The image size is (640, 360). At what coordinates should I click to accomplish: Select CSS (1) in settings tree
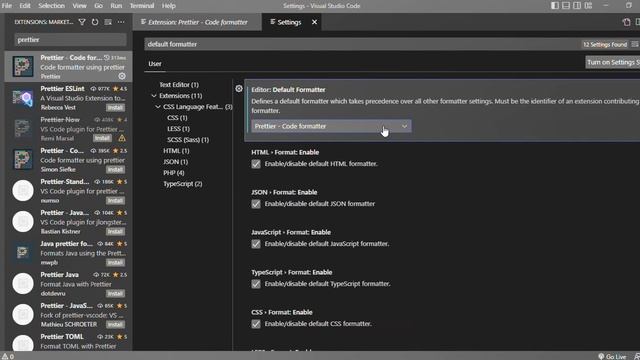[x=177, y=118]
